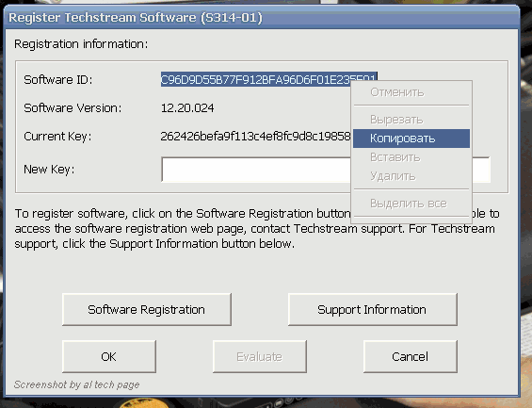
Task: Click the Register Techstream Software title bar
Action: (x=261, y=18)
